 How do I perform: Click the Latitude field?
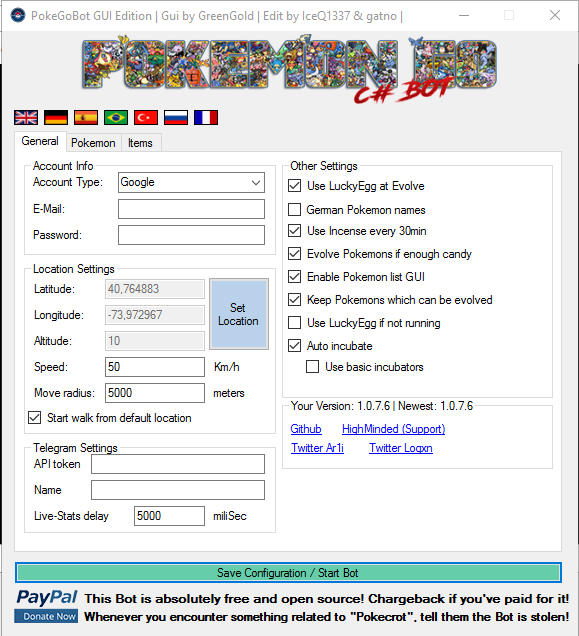[155, 289]
